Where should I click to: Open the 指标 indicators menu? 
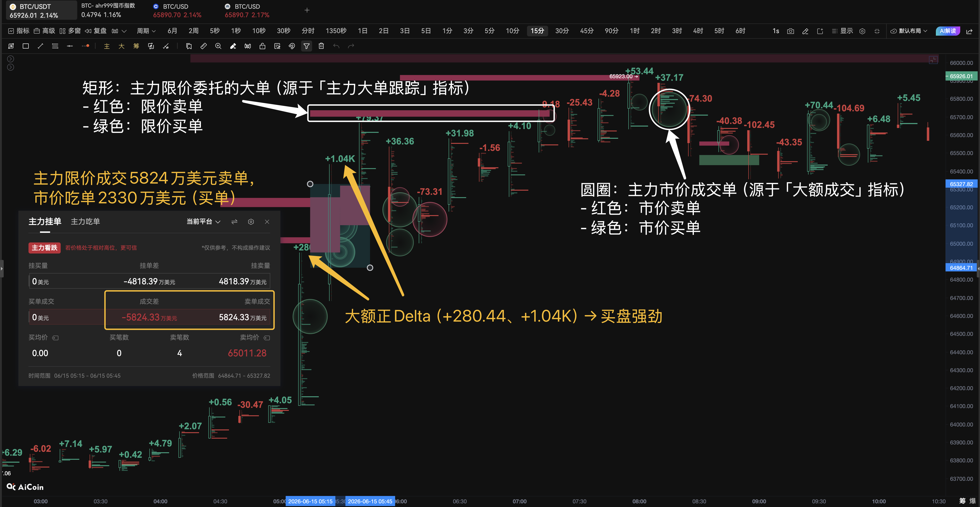(x=19, y=31)
